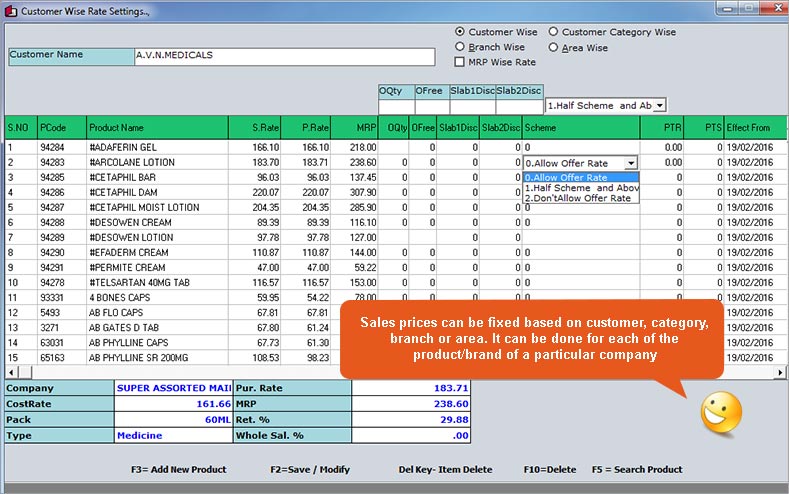This screenshot has height=494, width=789.
Task: Select the #TELSARTAN 40MG TAB product name
Action: [139, 283]
